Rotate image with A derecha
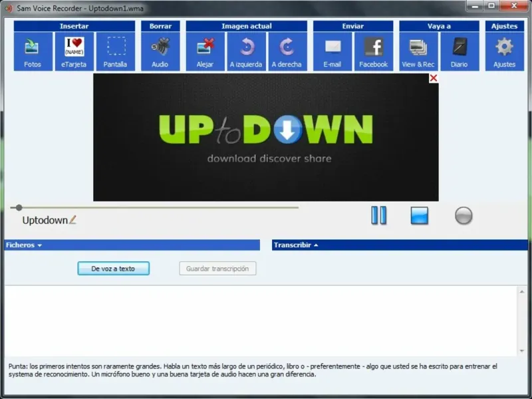 [x=288, y=52]
